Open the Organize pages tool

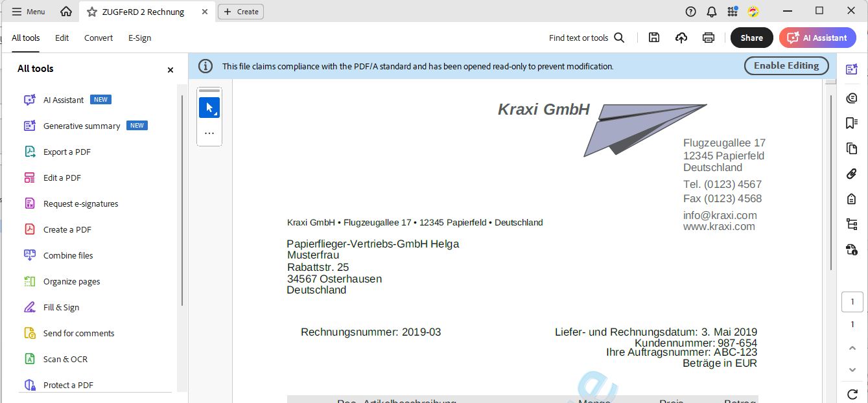(x=71, y=281)
